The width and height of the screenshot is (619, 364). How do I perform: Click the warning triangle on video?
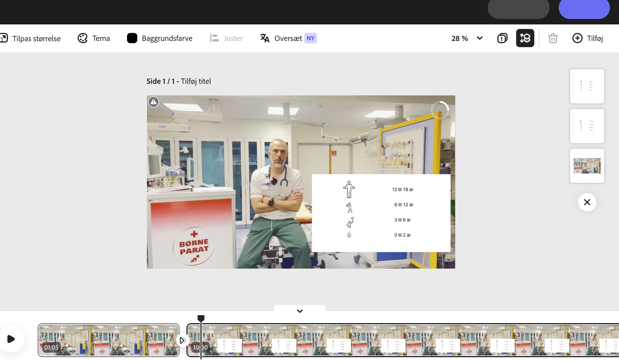[x=153, y=102]
